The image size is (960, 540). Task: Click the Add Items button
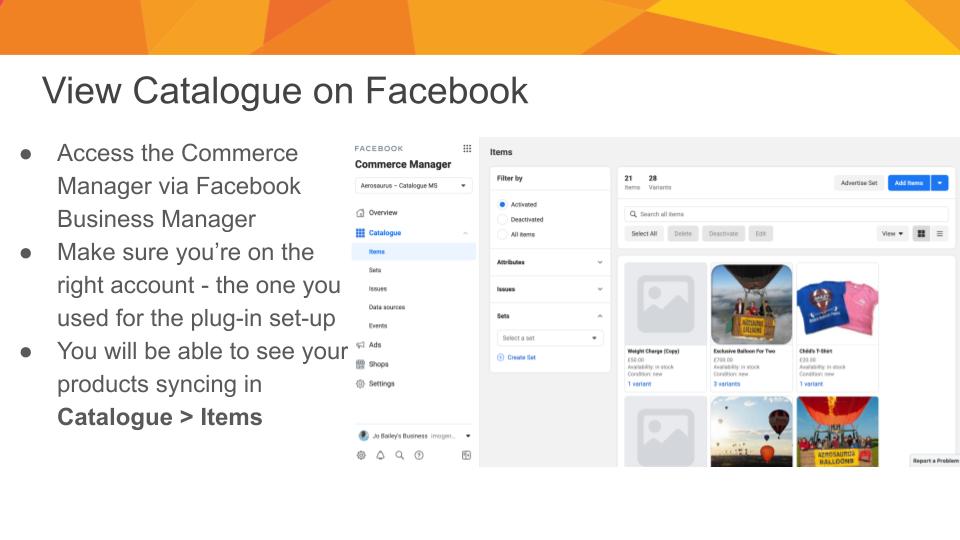click(x=909, y=182)
